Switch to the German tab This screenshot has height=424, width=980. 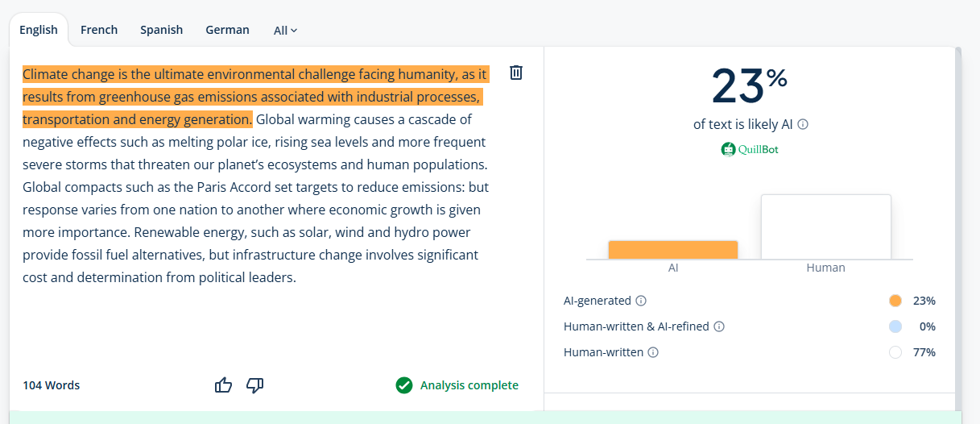point(227,30)
